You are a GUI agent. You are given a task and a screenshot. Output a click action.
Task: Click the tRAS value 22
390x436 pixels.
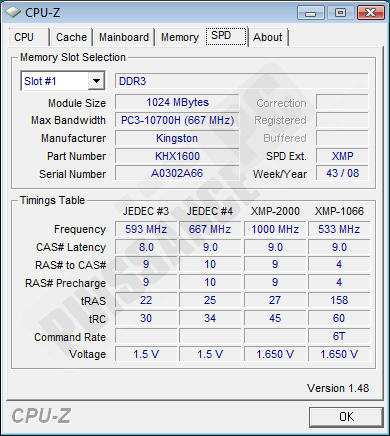pos(146,300)
